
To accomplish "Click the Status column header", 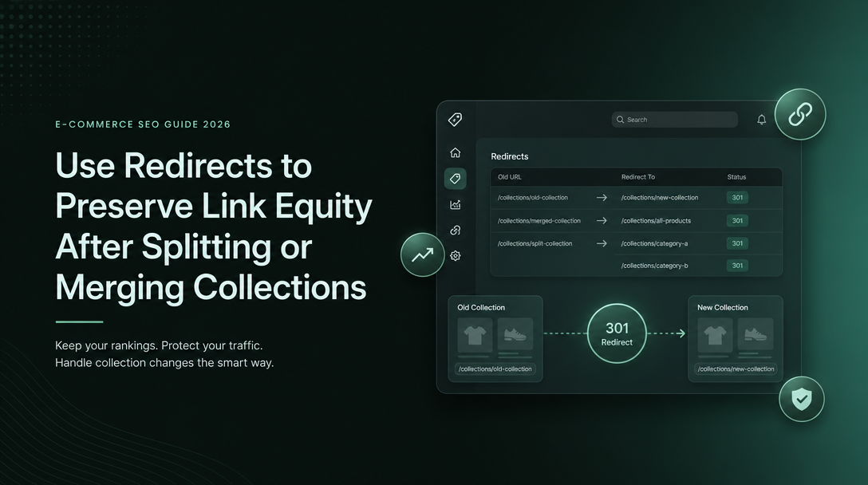I will pyautogui.click(x=736, y=177).
